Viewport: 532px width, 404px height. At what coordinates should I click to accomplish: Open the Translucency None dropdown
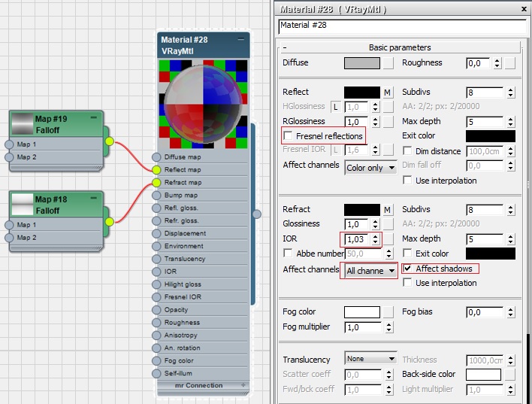[x=370, y=358]
